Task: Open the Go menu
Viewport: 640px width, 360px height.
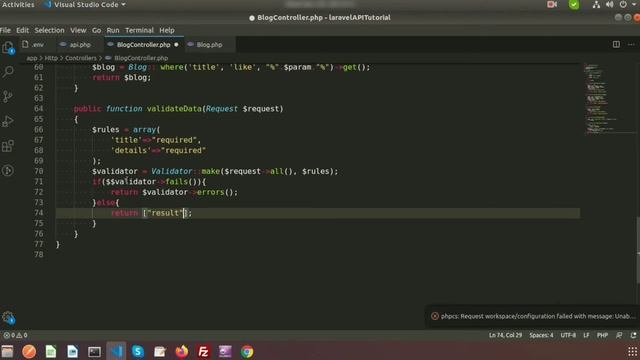Action: click(x=96, y=30)
